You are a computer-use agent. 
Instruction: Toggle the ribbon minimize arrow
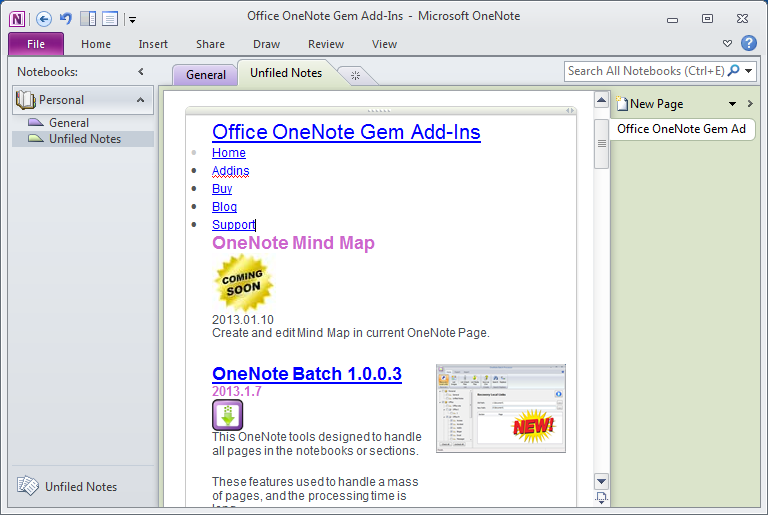tap(727, 44)
